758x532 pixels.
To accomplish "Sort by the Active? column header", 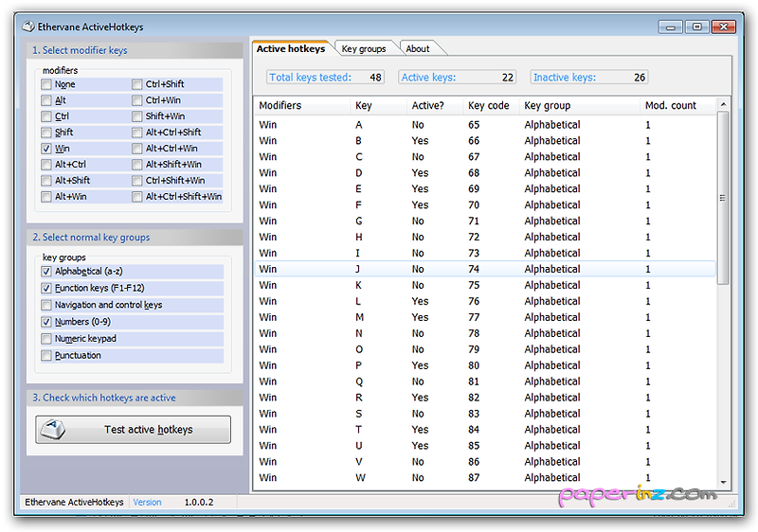I will click(435, 105).
